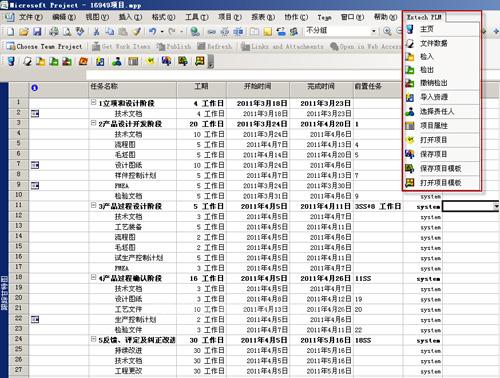Click the Open file folder icon
The height and width of the screenshot is (378, 500).
point(24,31)
